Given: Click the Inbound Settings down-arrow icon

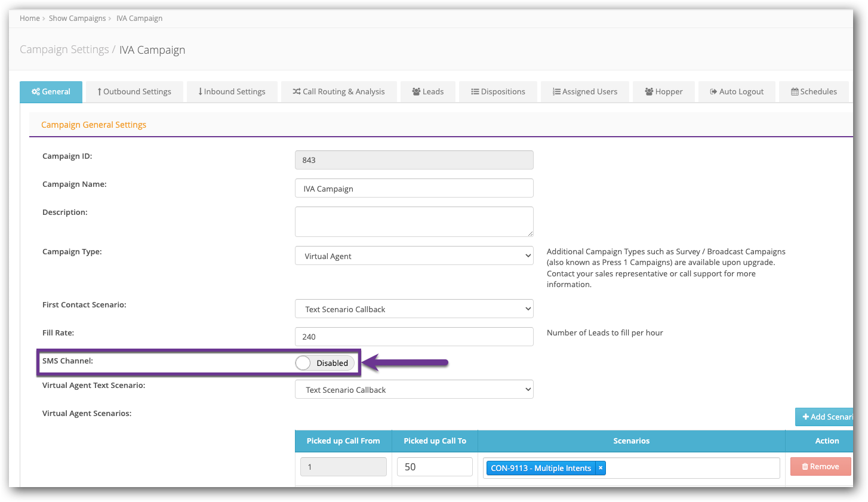Looking at the screenshot, I should (x=201, y=91).
